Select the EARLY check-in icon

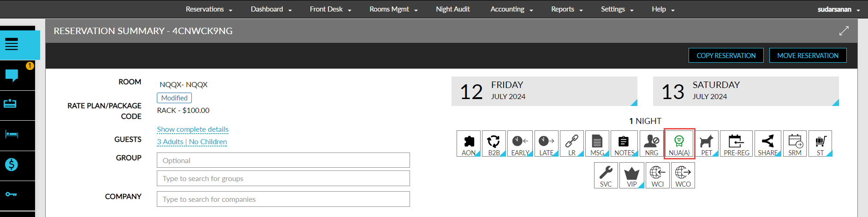tap(520, 144)
